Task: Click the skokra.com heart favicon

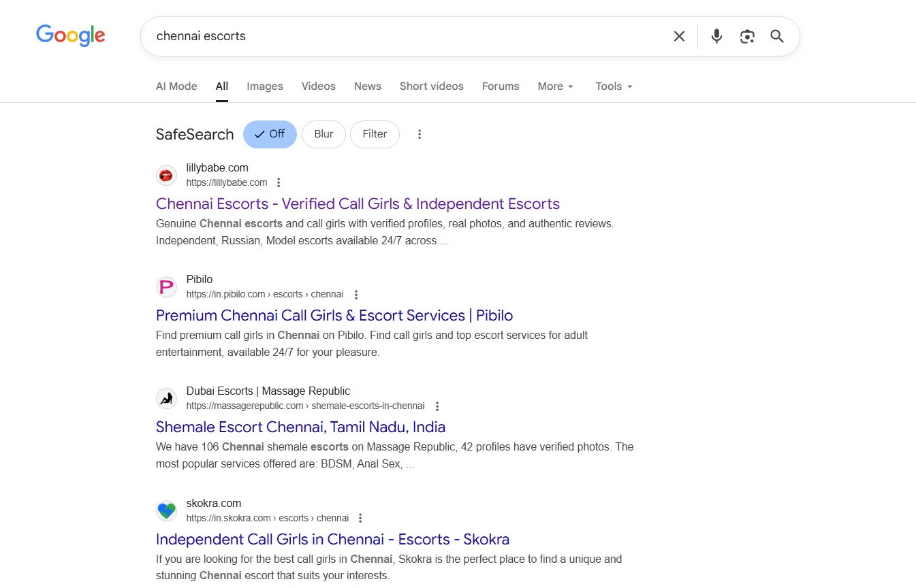Action: click(166, 510)
